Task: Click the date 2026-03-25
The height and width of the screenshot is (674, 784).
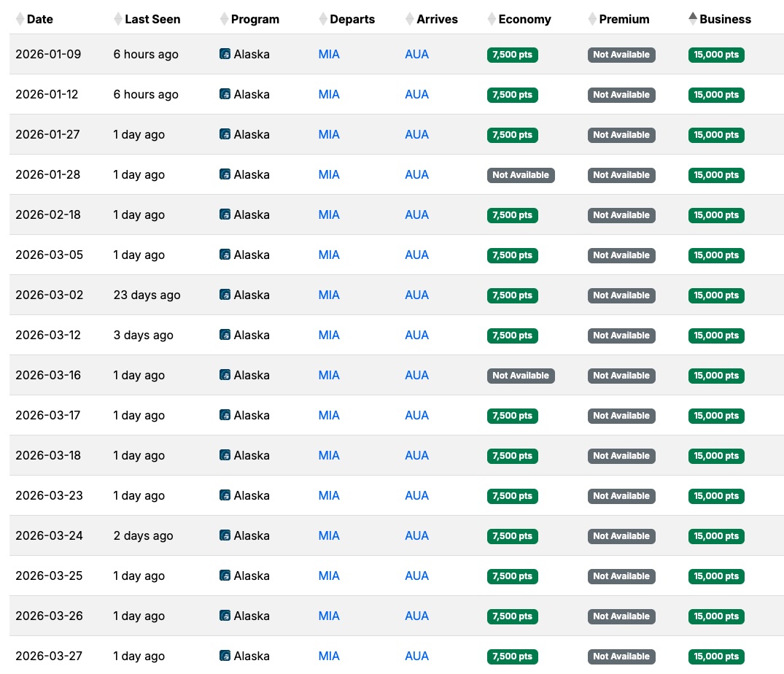Action: click(49, 576)
